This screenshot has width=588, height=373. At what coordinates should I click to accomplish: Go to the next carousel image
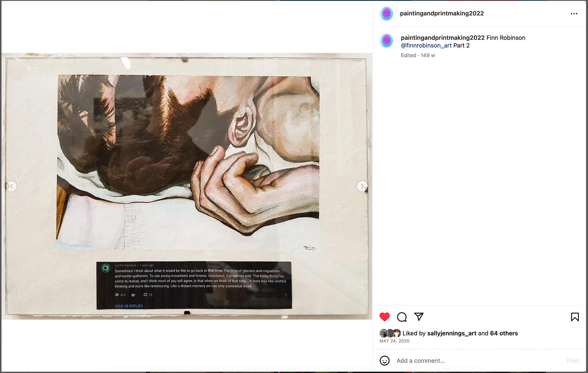tap(362, 186)
